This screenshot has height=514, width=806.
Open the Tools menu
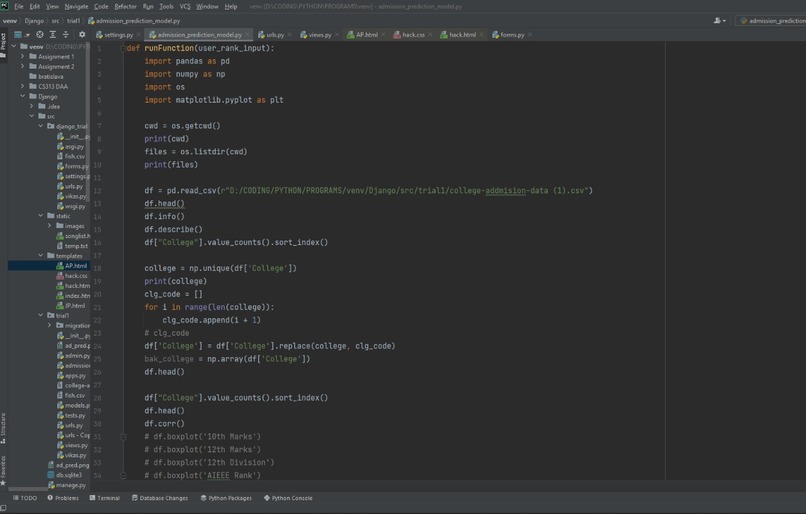[x=167, y=7]
